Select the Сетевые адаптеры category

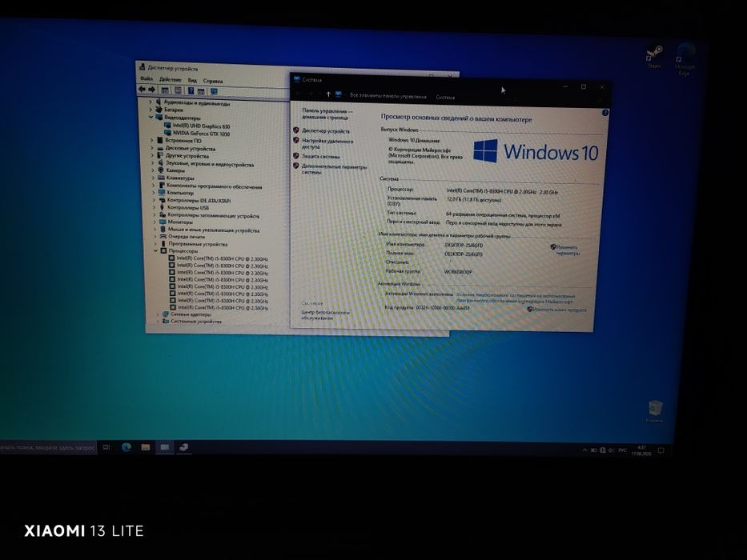tap(190, 314)
